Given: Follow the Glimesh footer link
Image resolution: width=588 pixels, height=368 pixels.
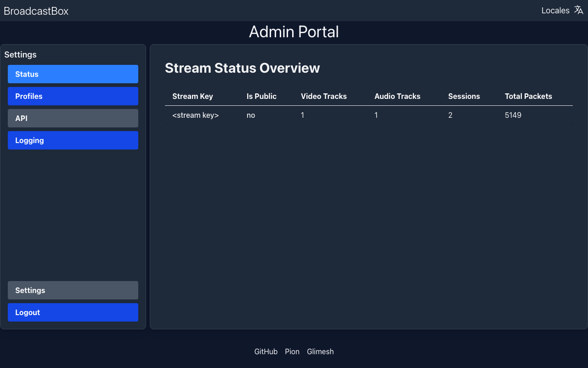Looking at the screenshot, I should pyautogui.click(x=320, y=351).
